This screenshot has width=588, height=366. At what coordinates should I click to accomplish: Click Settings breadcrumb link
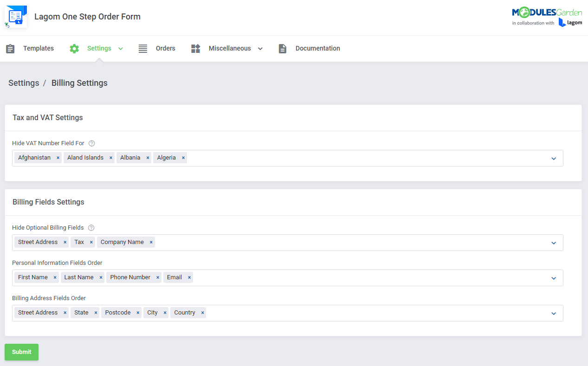24,83
